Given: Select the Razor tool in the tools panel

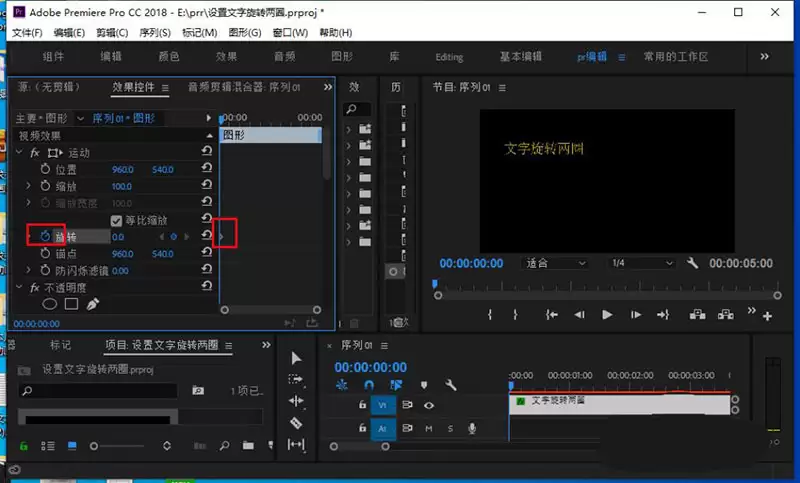Looking at the screenshot, I should (296, 423).
